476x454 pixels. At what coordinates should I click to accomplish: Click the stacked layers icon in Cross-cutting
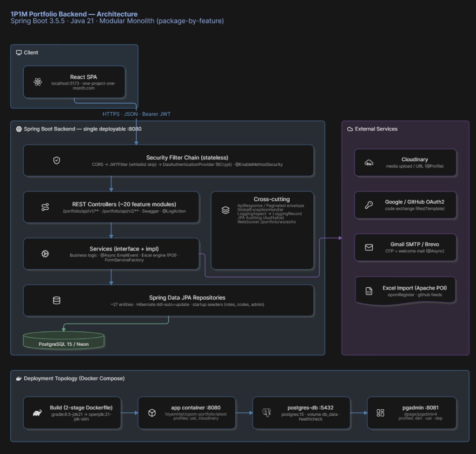225,210
